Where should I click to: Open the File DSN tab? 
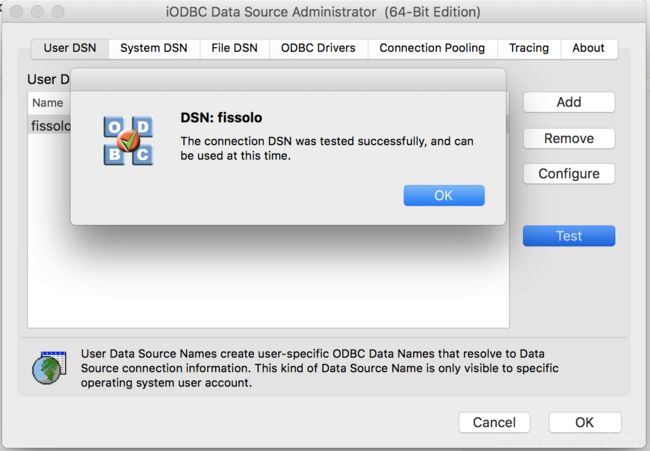(234, 48)
